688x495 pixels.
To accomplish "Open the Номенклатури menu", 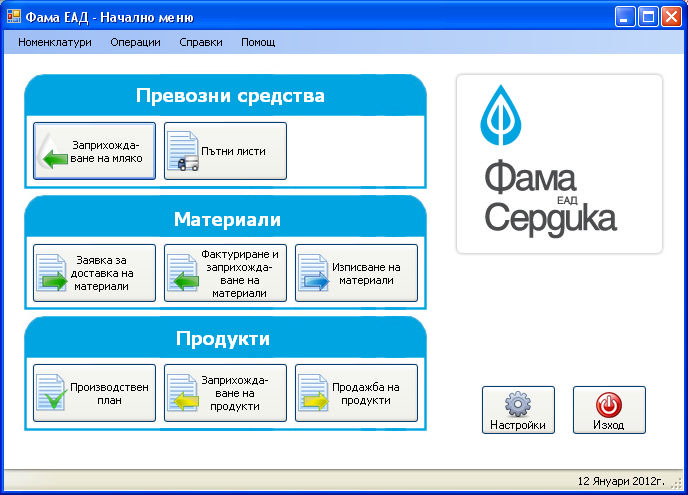I will click(55, 42).
